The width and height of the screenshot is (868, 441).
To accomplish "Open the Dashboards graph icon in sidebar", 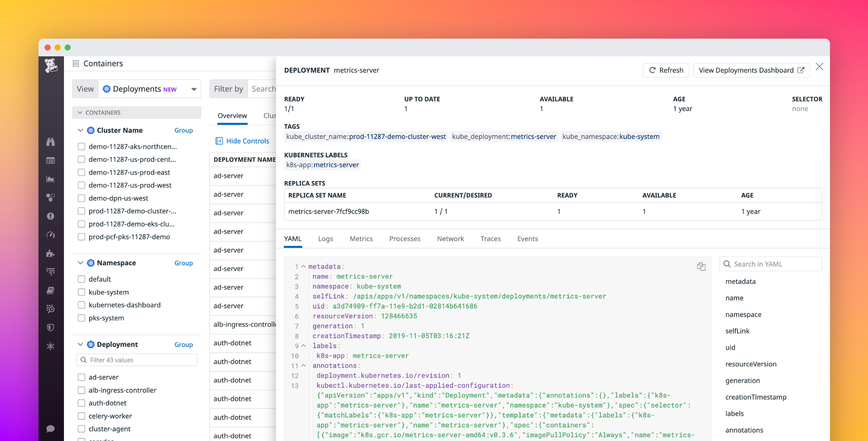I will 51,179.
